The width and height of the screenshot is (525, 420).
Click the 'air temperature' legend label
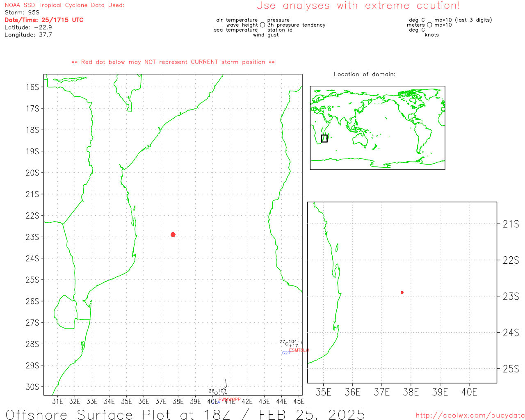[237, 20]
